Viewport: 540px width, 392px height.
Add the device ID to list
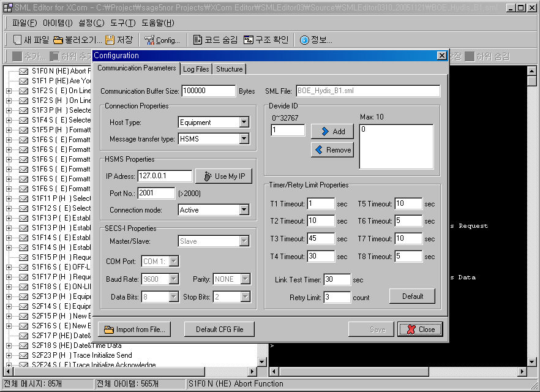click(x=332, y=131)
